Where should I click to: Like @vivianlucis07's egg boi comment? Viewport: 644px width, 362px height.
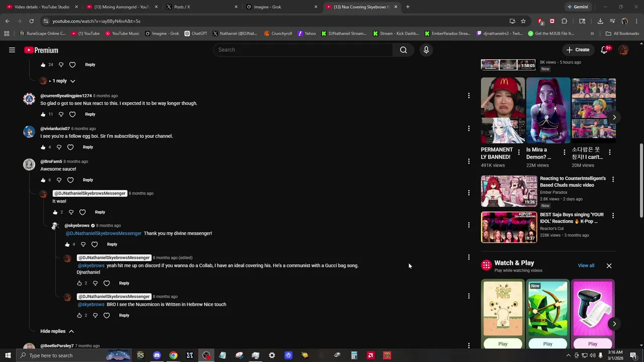tap(43, 147)
